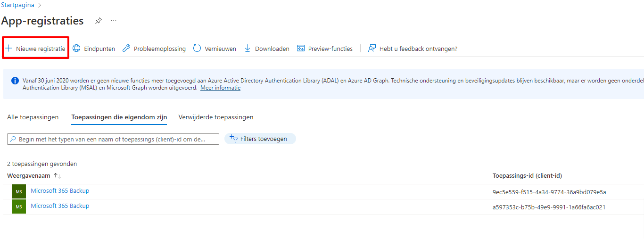Open Microsoft 365 Backup with id a597353c

coord(60,206)
